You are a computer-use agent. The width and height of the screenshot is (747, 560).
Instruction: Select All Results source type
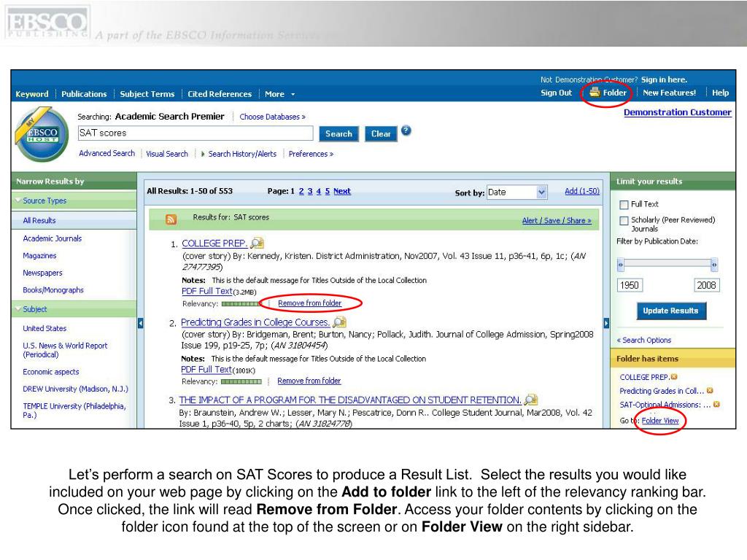tap(39, 220)
